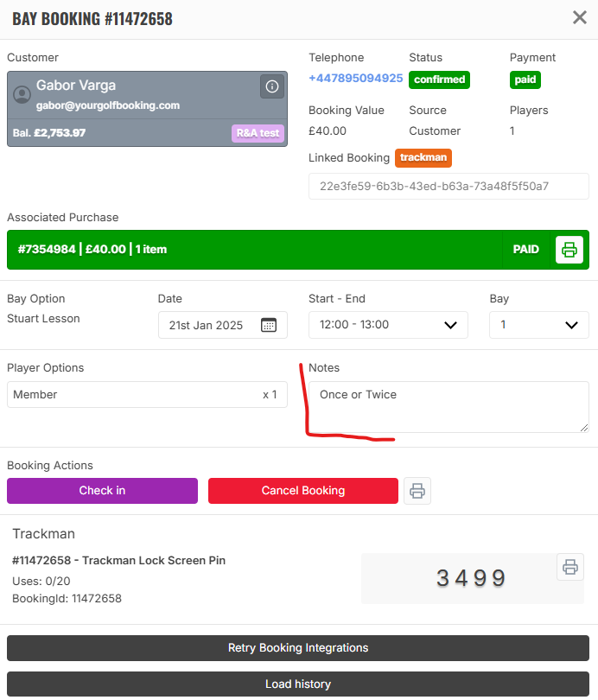
Task: Click the Notes text area
Action: click(448, 407)
